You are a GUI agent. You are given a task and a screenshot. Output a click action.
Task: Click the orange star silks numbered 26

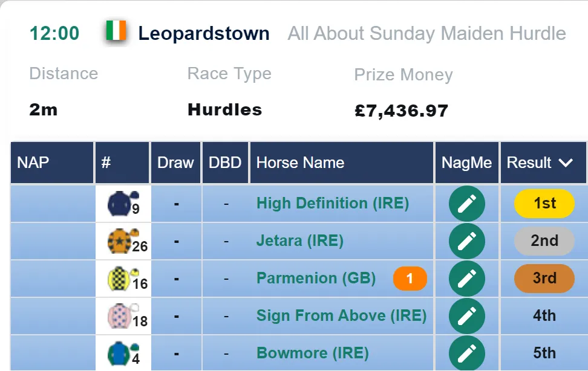point(123,241)
